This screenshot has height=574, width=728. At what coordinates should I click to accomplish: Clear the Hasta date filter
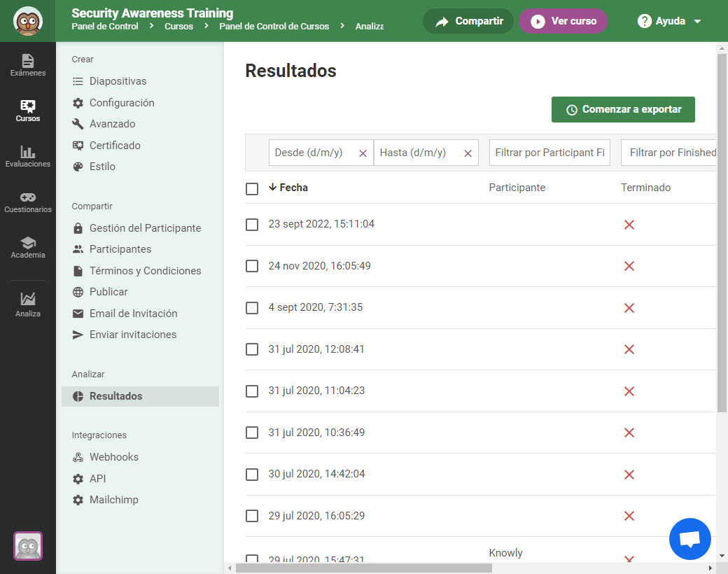[x=468, y=153]
